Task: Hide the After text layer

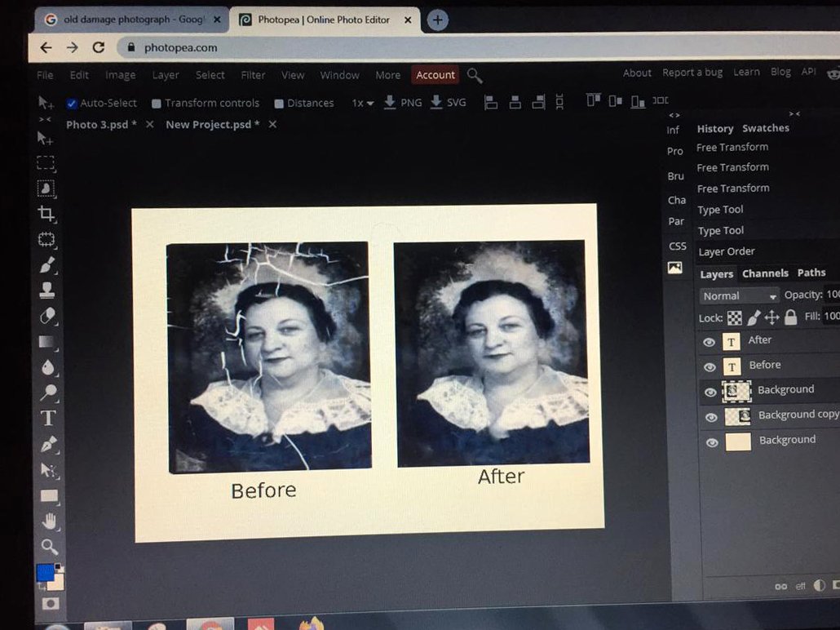Action: click(709, 342)
